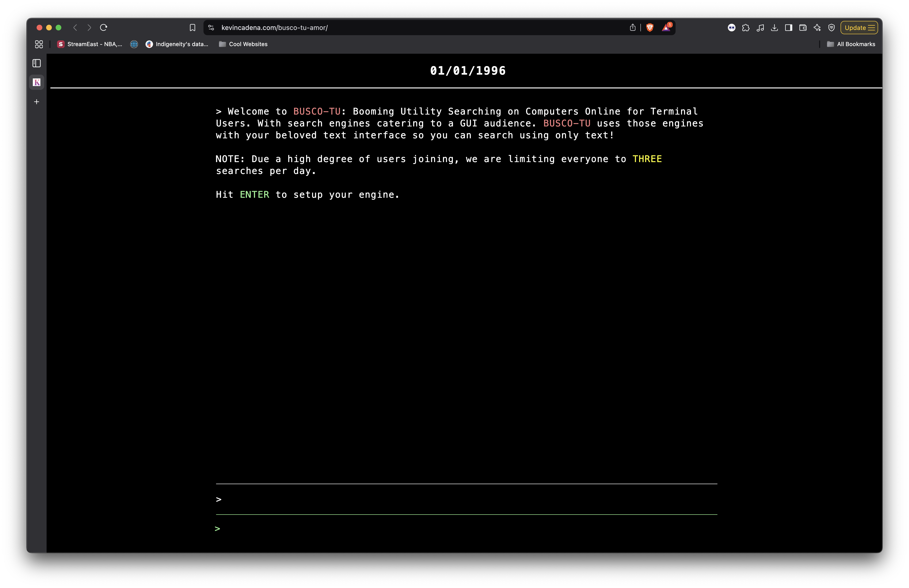Click the Karoo sidebar icon
The image size is (909, 588).
(36, 82)
